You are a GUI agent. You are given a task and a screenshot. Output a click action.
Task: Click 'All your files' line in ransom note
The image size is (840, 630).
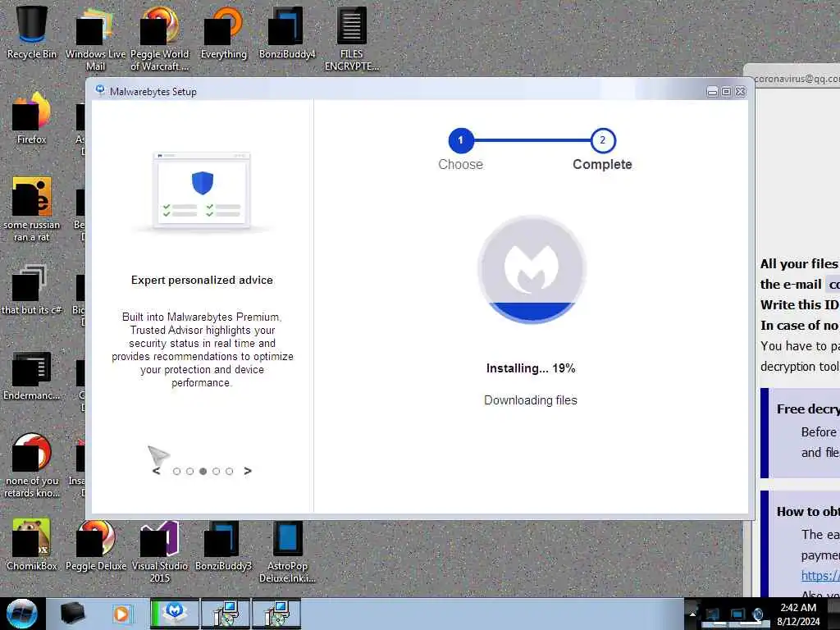(799, 263)
